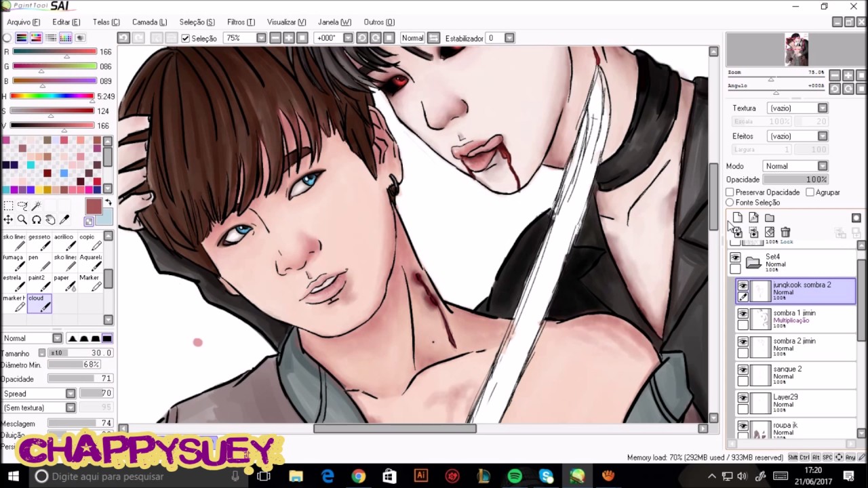Viewport: 868px width, 488px height.
Task: Open the Arquivo menu
Action: pos(23,22)
